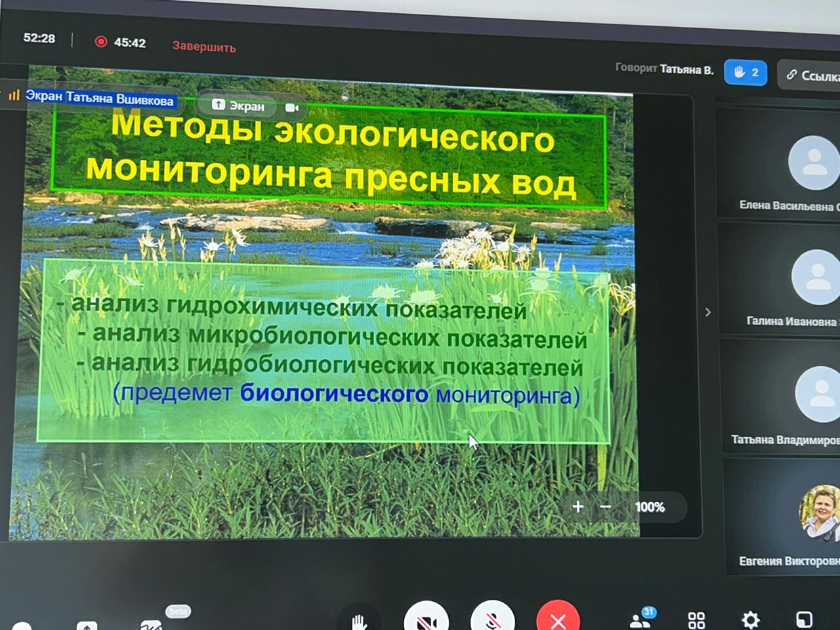This screenshot has height=630, width=840.
Task: Switch to grid layout view
Action: tap(696, 619)
